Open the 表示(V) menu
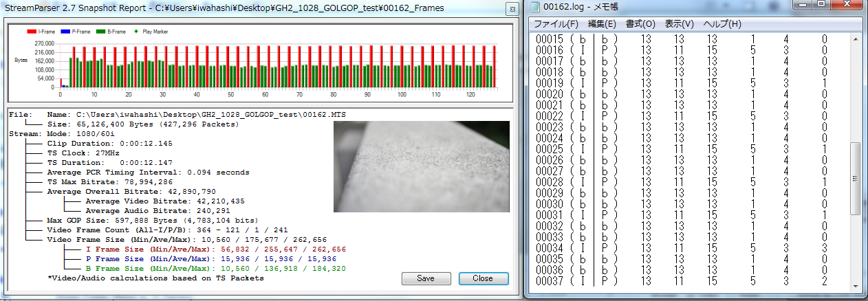Image resolution: width=868 pixels, height=301 pixels. coord(678,24)
